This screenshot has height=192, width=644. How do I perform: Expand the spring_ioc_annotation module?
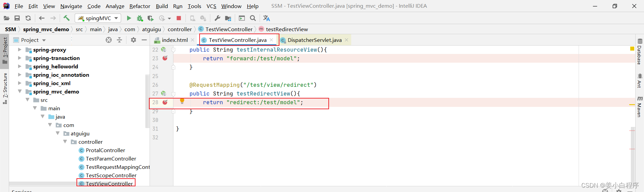coord(19,75)
